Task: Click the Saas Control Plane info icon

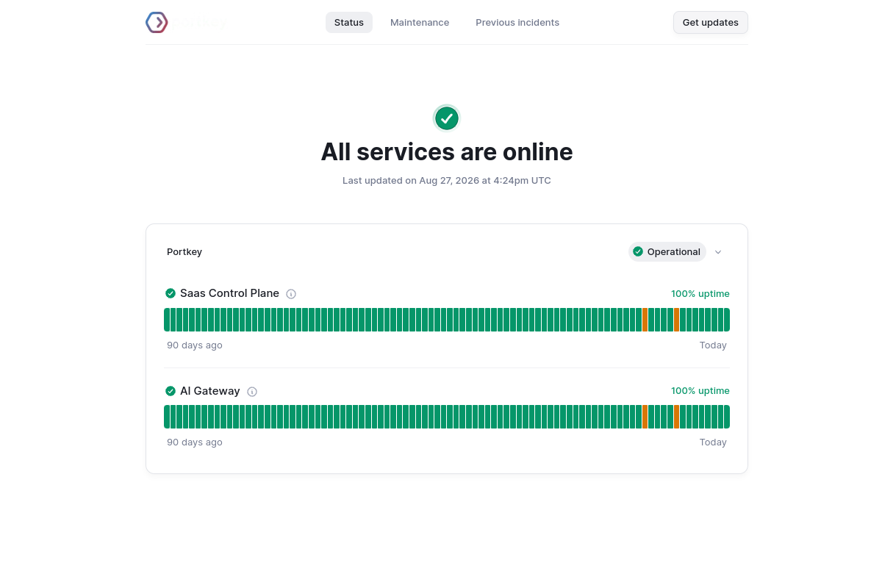Action: [291, 294]
